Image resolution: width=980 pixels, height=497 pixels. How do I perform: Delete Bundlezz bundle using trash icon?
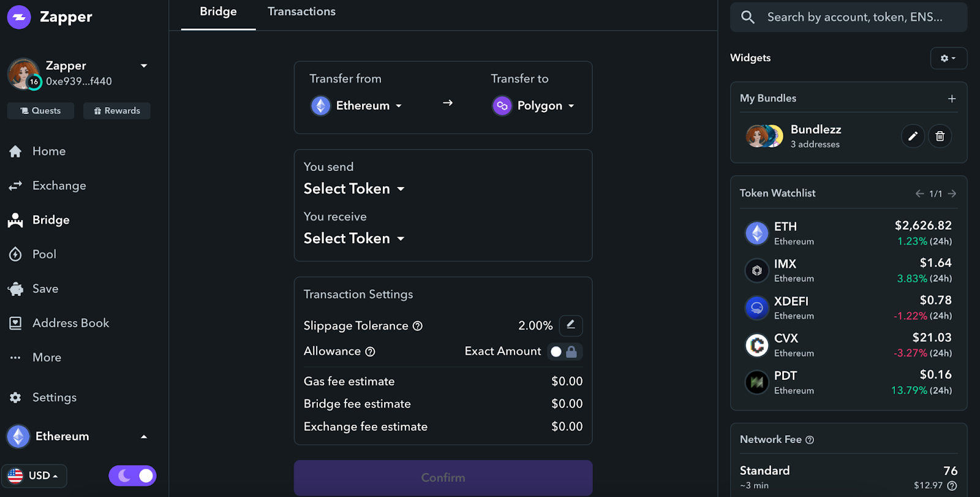940,136
